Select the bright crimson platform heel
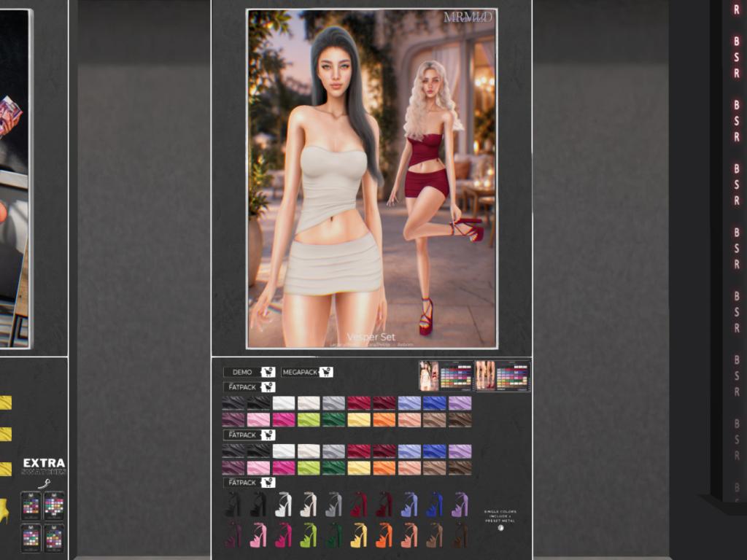The height and width of the screenshot is (560, 747). click(359, 505)
